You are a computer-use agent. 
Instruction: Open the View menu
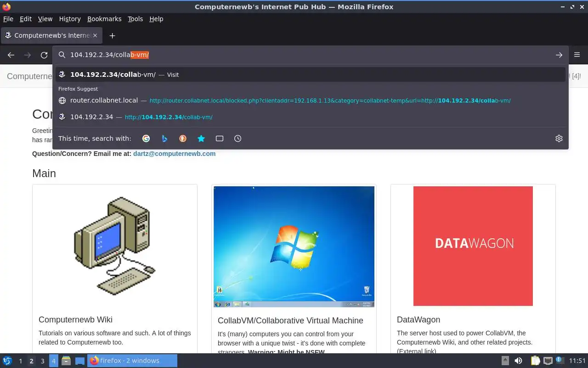(x=45, y=19)
